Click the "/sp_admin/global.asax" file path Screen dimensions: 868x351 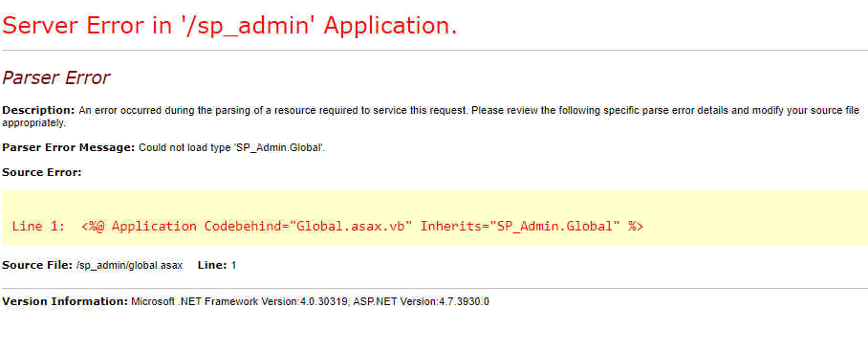click(130, 265)
